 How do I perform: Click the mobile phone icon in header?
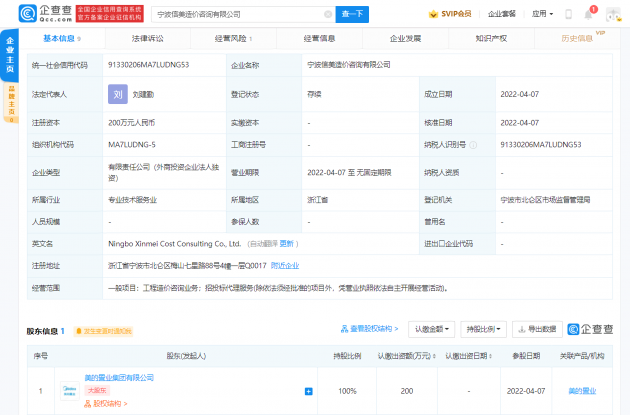click(568, 14)
